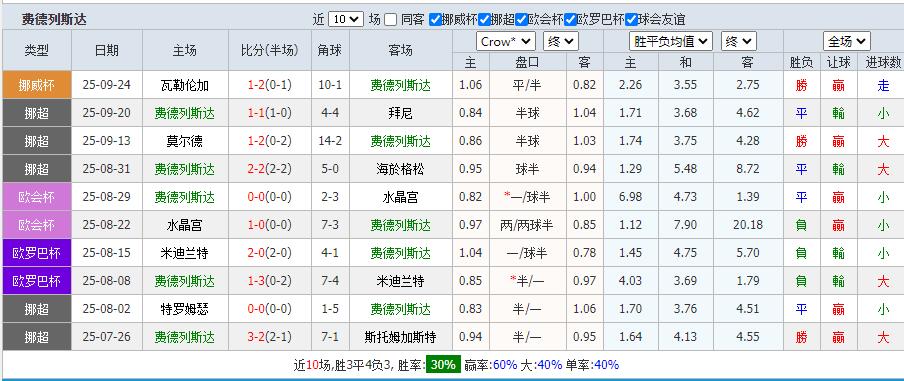904x381 pixels.
Task: Open home team link 米迪兰特 on 25-08-15
Action: coord(184,253)
